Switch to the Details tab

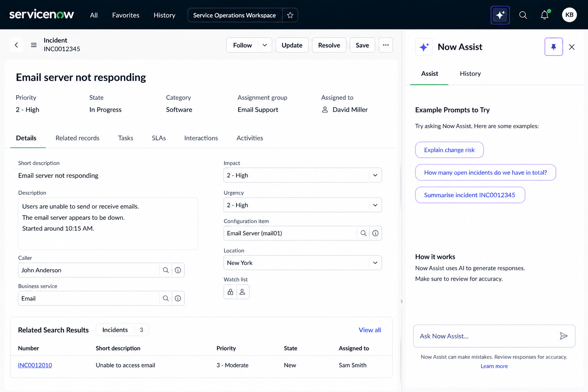click(26, 138)
